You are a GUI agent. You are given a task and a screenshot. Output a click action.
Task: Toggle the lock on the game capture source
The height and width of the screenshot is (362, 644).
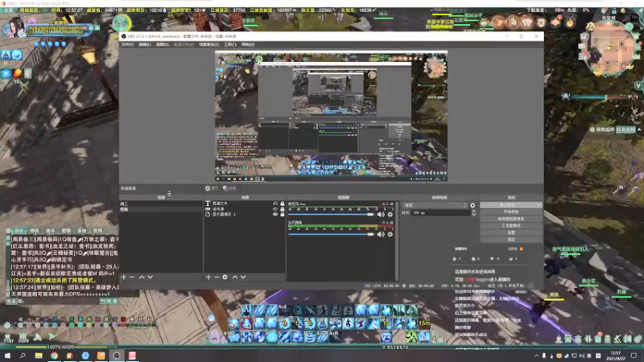coord(283,209)
